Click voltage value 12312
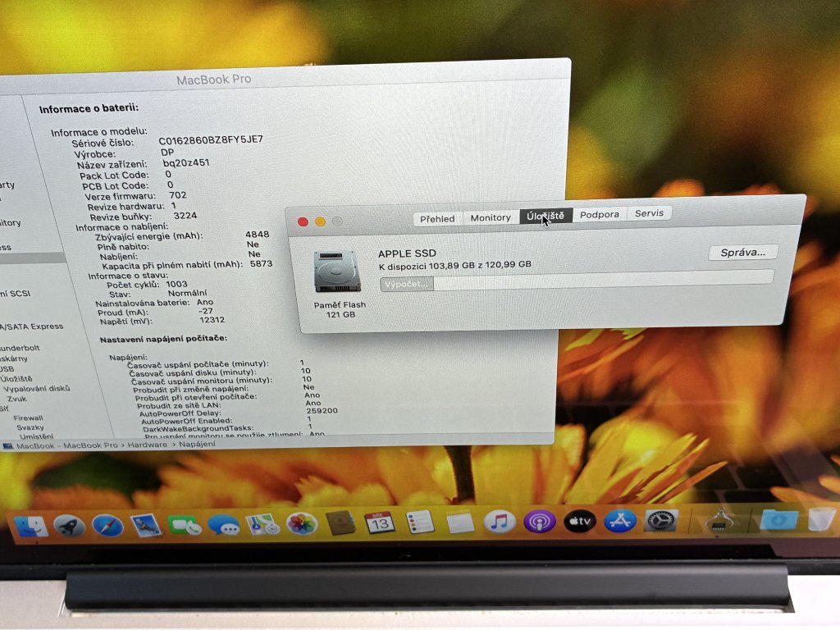The image size is (840, 630). pyautogui.click(x=212, y=320)
